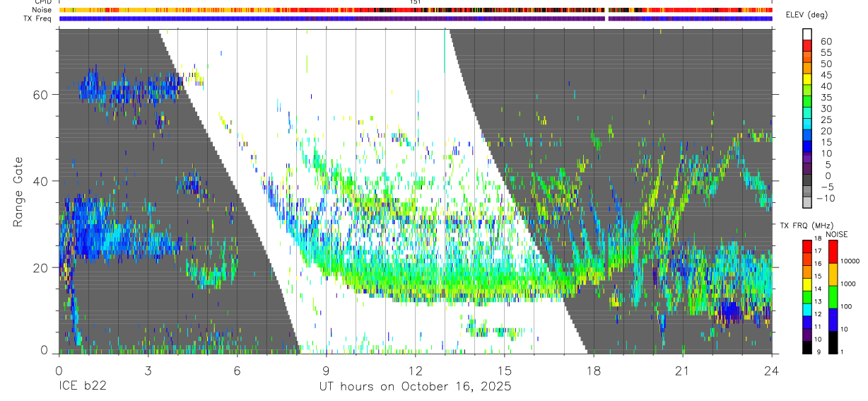Click the green segment of TX FRQ colorbar
The height and width of the screenshot is (401, 868).
807,297
